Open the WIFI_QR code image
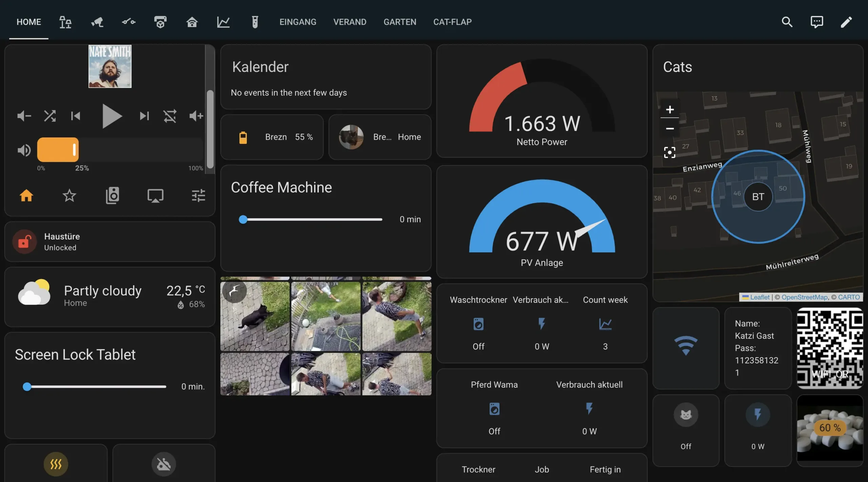The height and width of the screenshot is (482, 868). click(830, 348)
